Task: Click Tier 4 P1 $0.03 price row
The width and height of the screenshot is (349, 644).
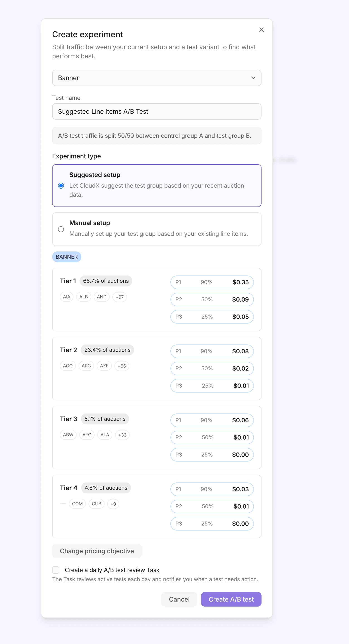Action: click(x=212, y=489)
